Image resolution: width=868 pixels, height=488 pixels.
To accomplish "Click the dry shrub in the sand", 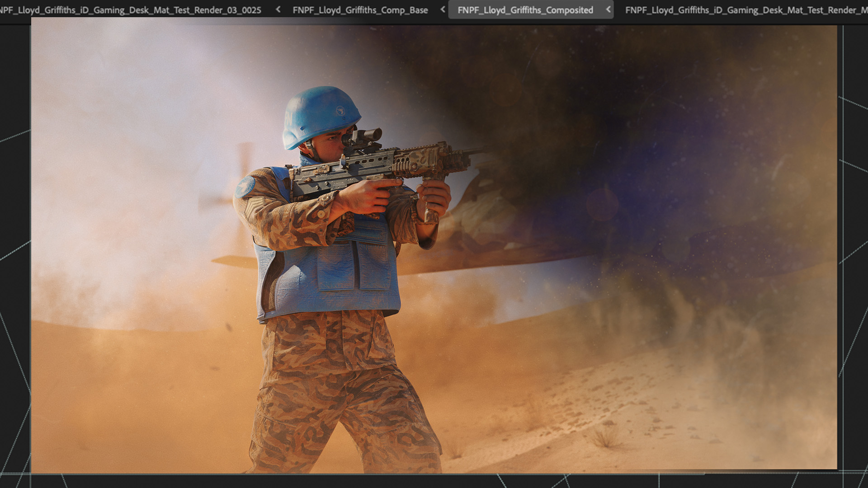I will [605, 437].
